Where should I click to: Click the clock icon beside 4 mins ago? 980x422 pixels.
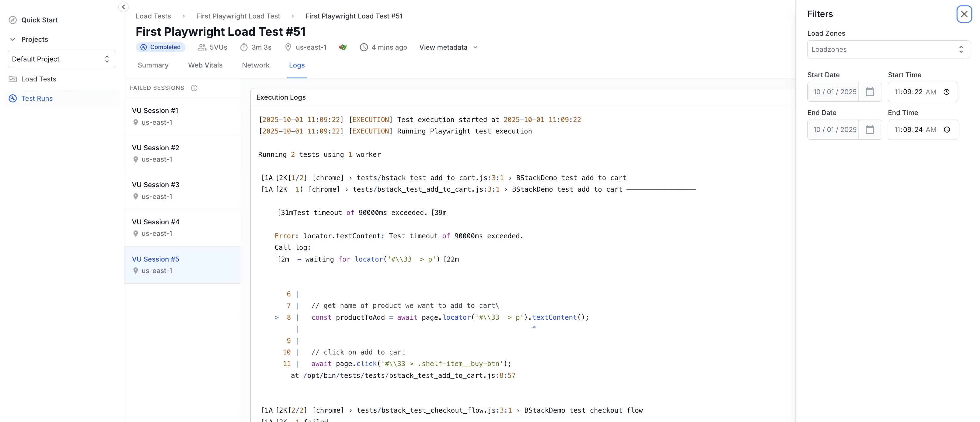point(364,47)
